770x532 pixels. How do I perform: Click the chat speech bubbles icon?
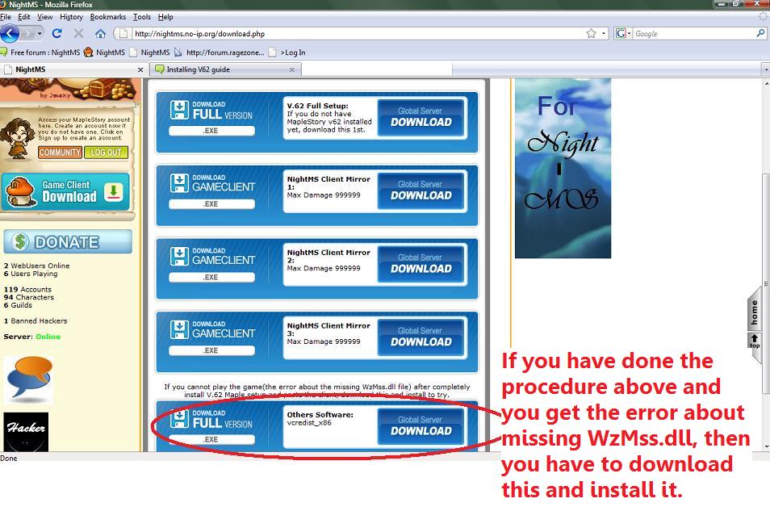coord(28,379)
